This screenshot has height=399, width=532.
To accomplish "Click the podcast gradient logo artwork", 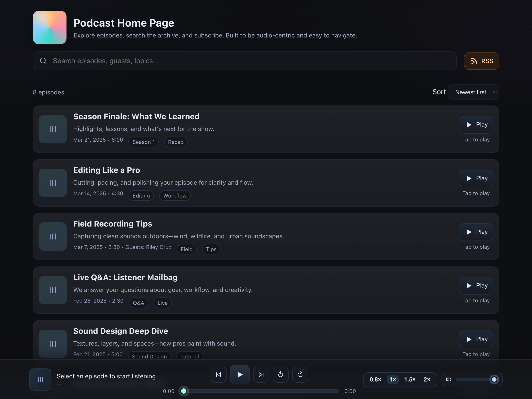I will point(50,27).
